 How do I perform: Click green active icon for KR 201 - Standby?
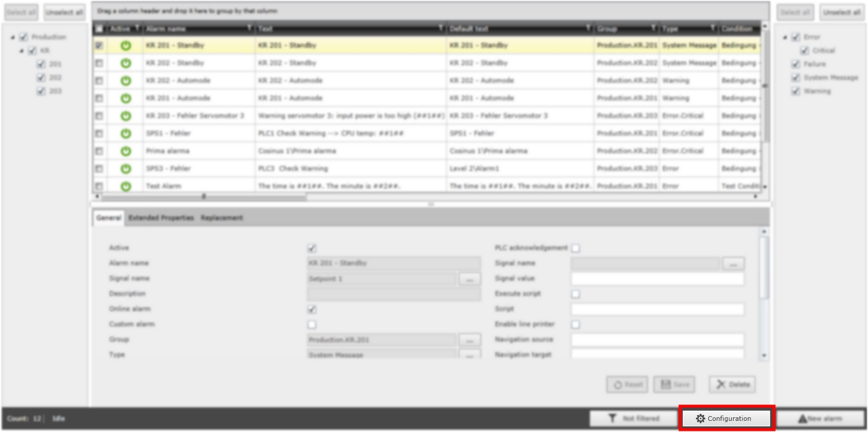tap(125, 46)
